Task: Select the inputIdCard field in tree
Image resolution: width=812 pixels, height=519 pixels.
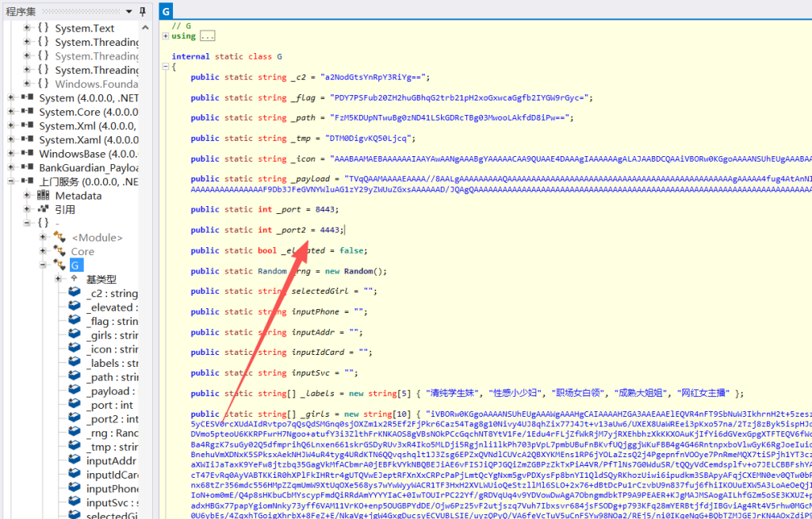Action: 112,475
